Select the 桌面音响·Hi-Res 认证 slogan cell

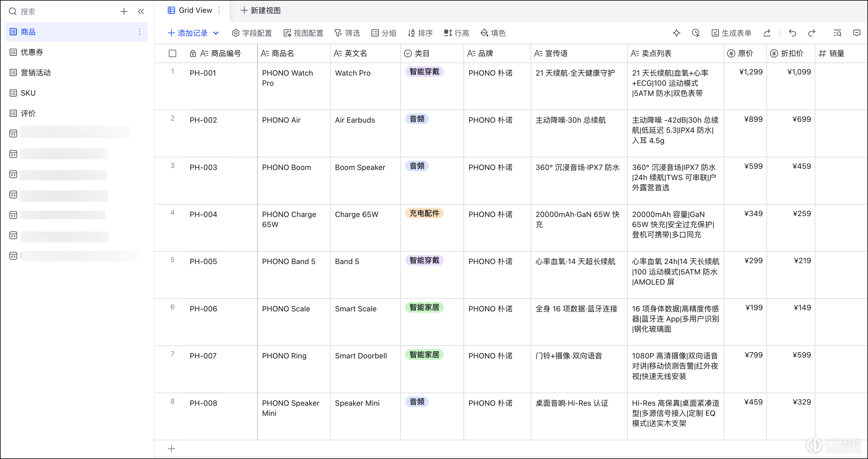coord(579,416)
